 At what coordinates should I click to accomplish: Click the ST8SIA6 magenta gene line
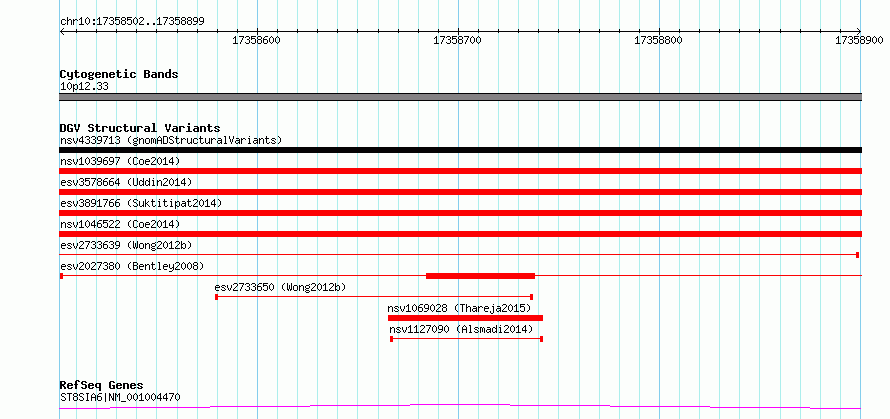tap(460, 407)
